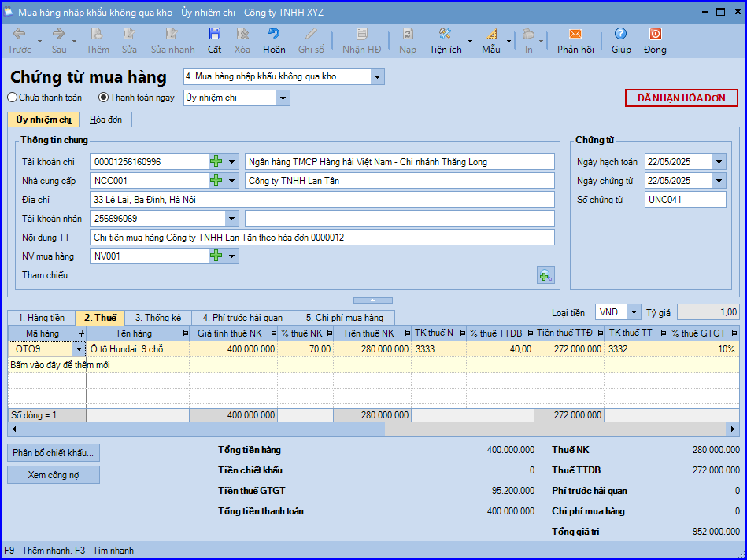Click the horizontal scrollbar right arrow

pos(733,429)
